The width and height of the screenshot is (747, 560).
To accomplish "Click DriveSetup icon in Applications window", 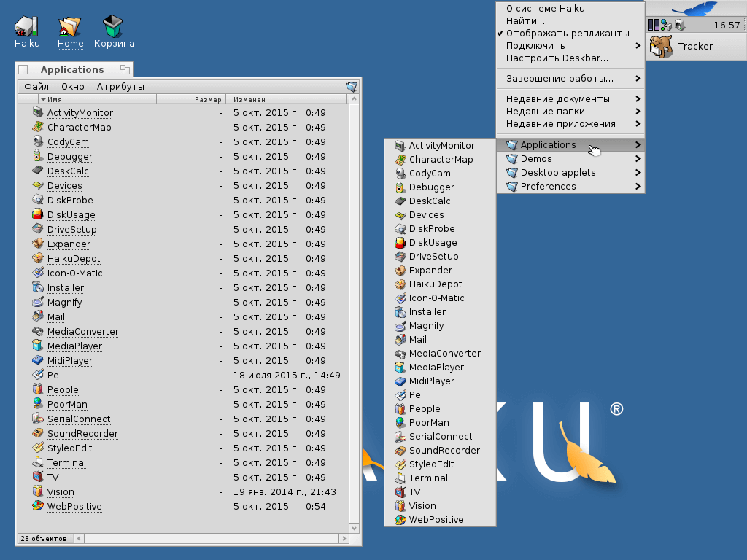I will pos(38,229).
